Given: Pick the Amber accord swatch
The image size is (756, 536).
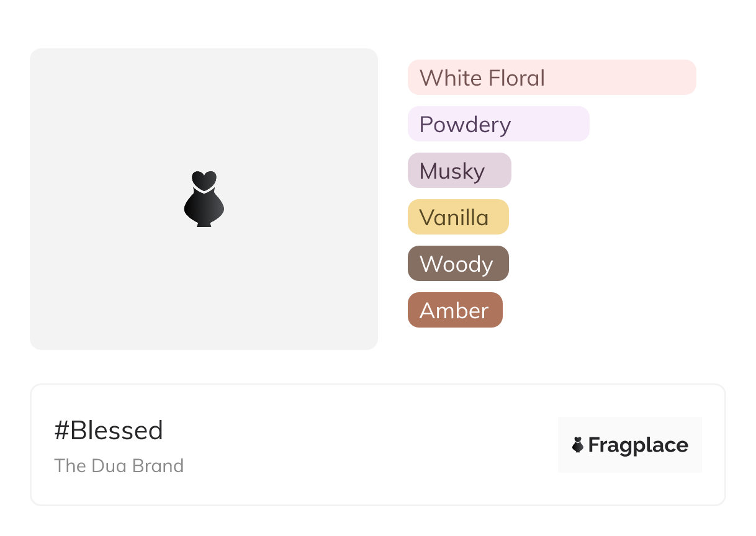Looking at the screenshot, I should click(x=454, y=310).
